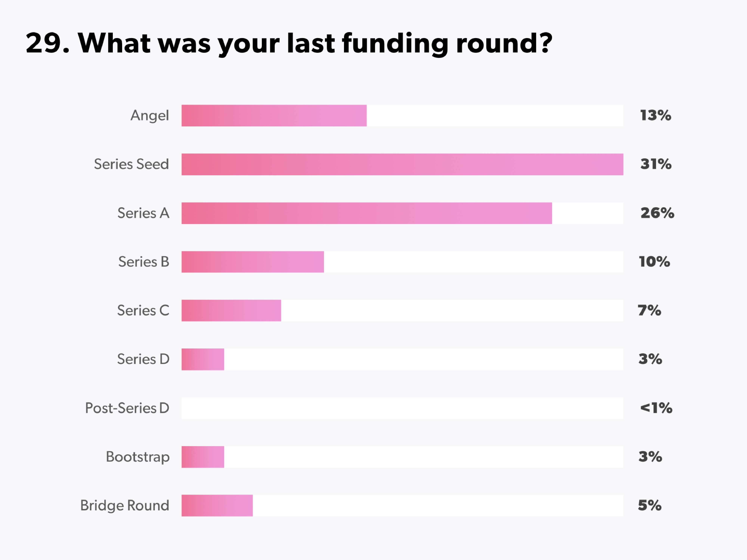This screenshot has height=560, width=747.
Task: Select the 26% percentage value
Action: (x=657, y=213)
